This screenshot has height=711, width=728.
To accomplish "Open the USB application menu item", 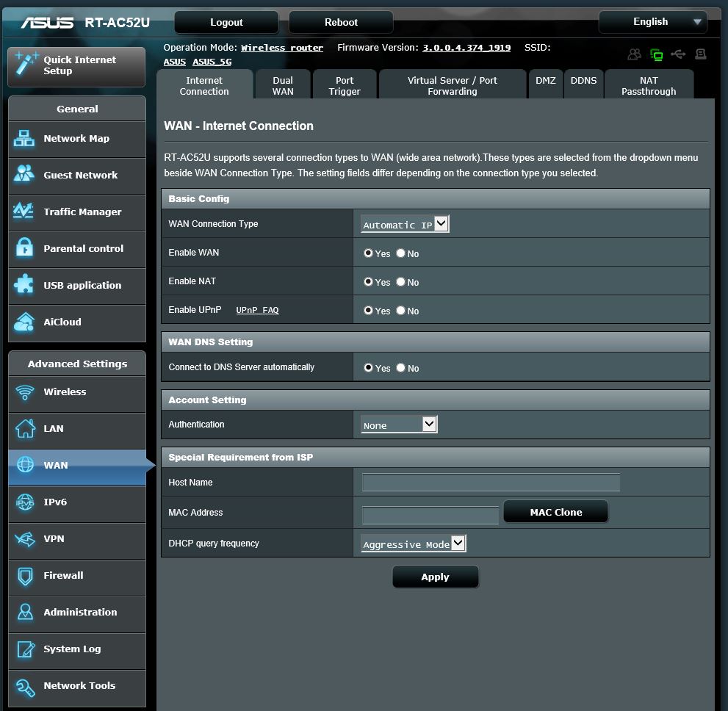I will (x=77, y=286).
